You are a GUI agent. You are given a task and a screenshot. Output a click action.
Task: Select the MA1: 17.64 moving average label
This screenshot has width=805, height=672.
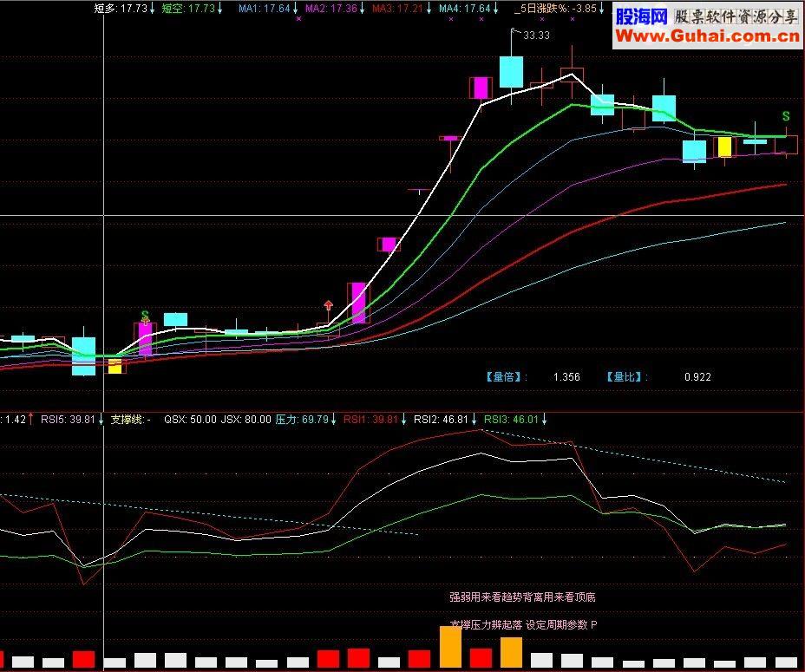click(x=265, y=9)
